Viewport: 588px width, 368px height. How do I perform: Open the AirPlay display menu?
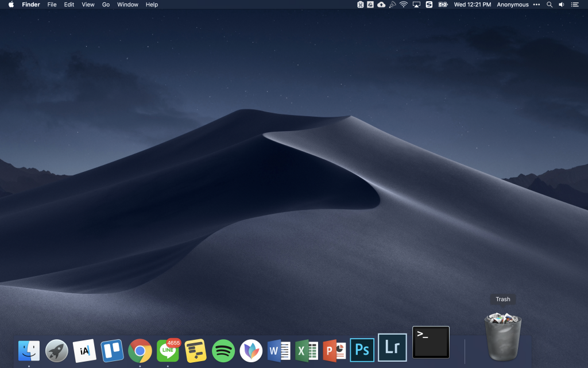click(x=416, y=5)
